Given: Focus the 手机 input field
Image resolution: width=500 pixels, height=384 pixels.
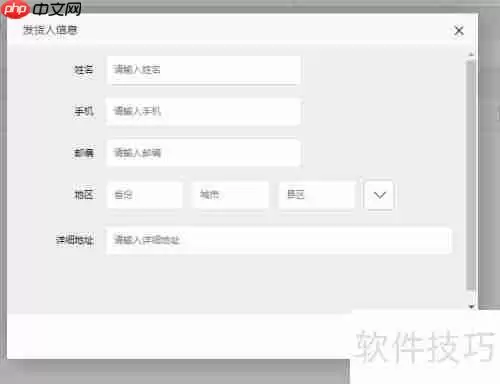Looking at the screenshot, I should 203,111.
